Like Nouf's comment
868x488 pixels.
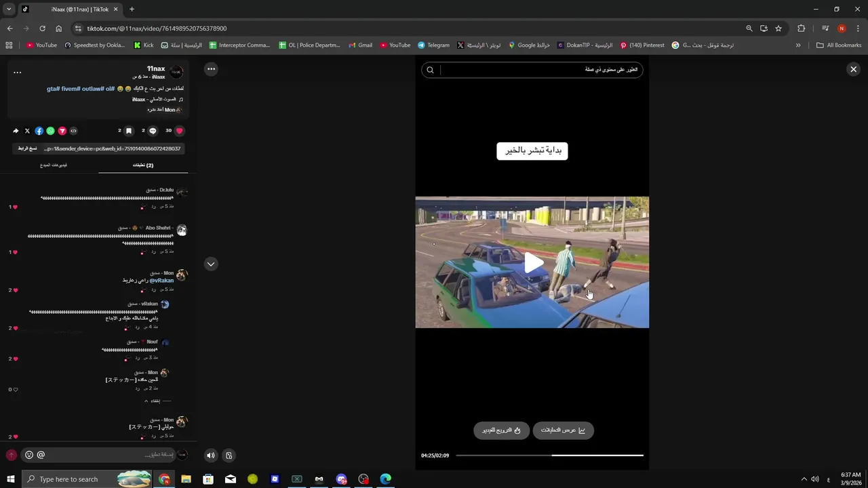[14, 359]
